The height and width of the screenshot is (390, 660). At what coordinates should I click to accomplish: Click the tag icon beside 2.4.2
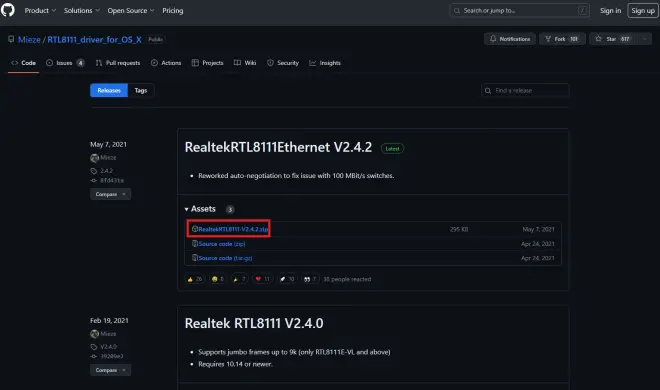[x=93, y=170]
